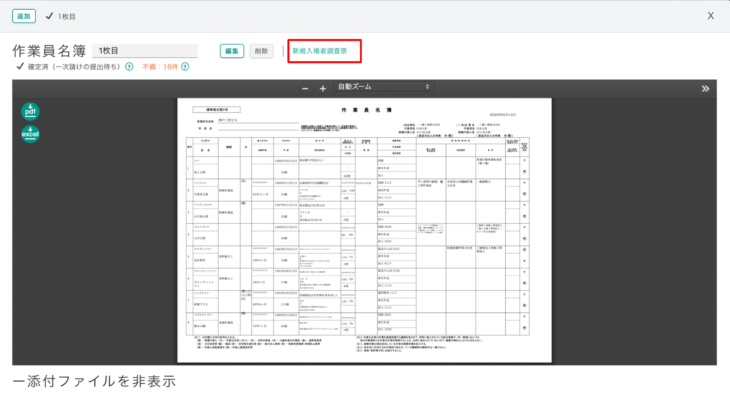This screenshot has height=396, width=730.
Task: Click the 作業員名簿 document page preview
Action: [365, 230]
